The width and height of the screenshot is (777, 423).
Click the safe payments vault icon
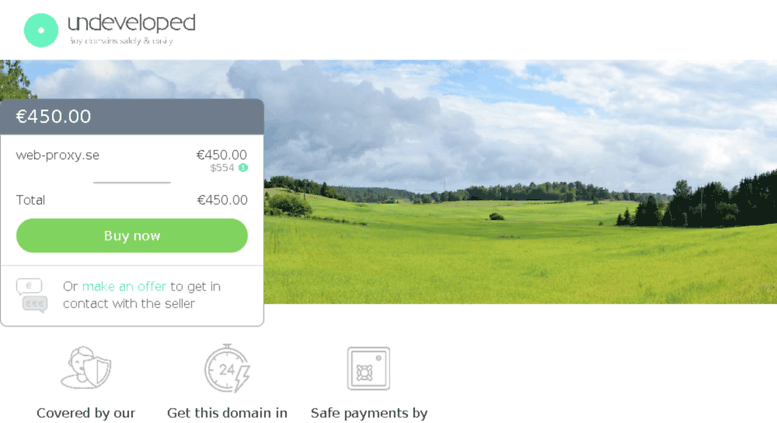tap(368, 369)
